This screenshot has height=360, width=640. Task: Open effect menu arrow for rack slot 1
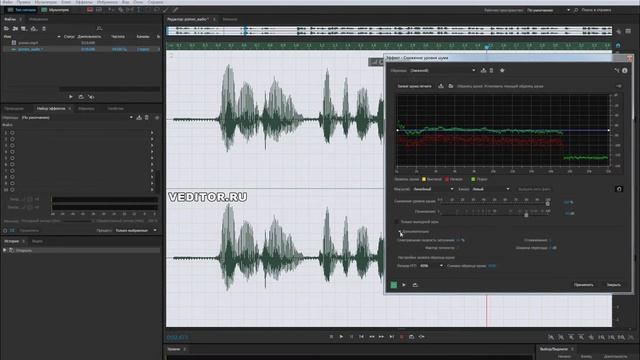152,133
